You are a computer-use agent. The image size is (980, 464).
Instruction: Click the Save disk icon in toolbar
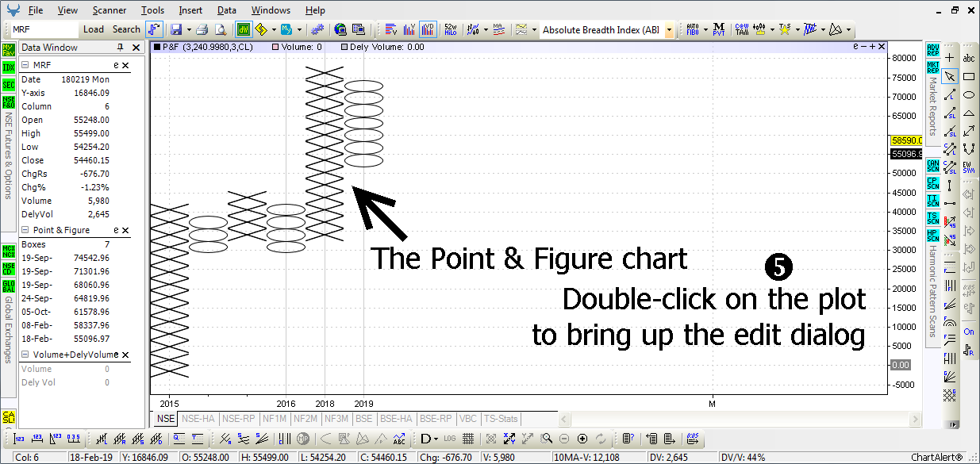coord(176,29)
